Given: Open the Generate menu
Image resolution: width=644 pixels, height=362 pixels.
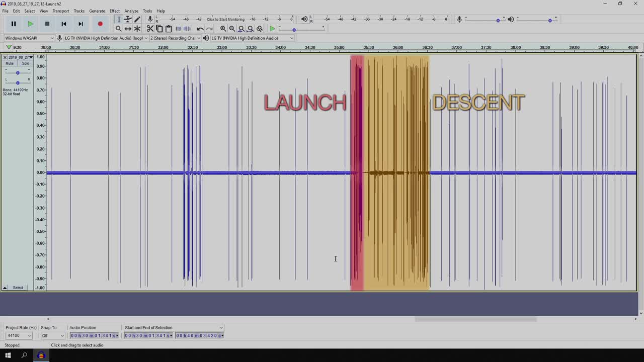Looking at the screenshot, I should coord(97,11).
